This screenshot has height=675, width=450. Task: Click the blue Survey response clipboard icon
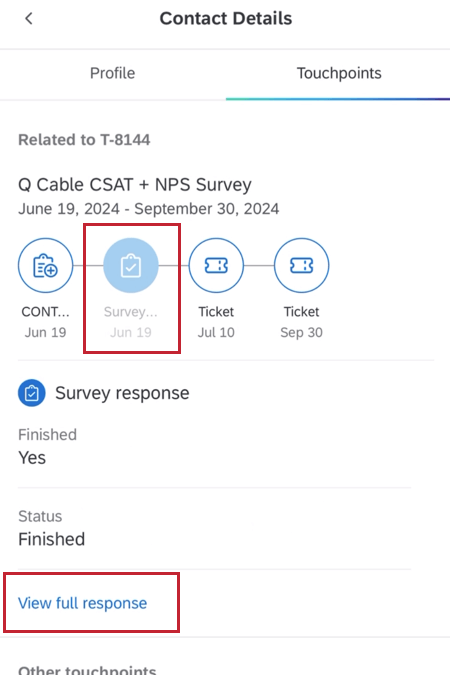pyautogui.click(x=31, y=393)
